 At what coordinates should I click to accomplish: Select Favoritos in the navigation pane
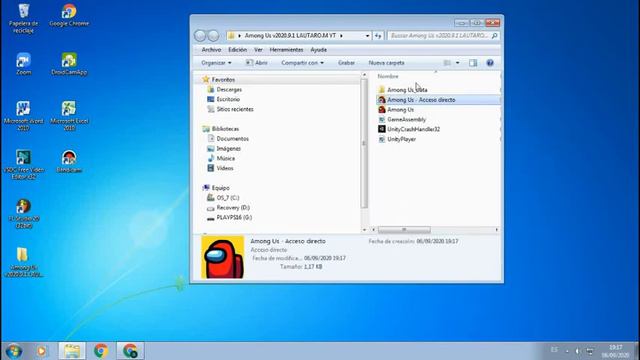click(218, 80)
